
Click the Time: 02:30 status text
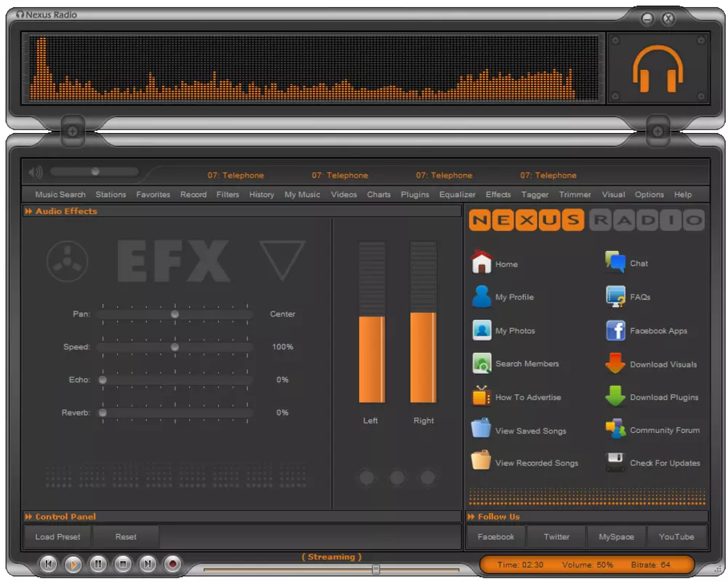point(520,565)
